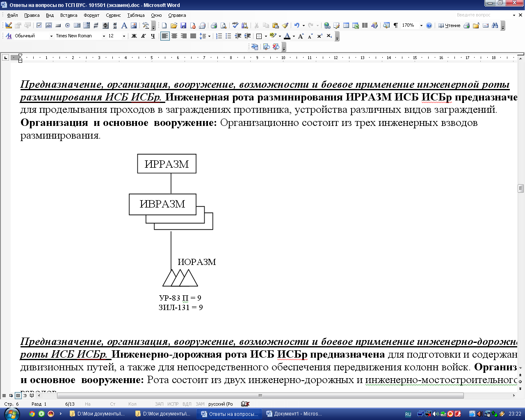Toggle show paragraph marks ¶
525x420 pixels.
(396, 25)
